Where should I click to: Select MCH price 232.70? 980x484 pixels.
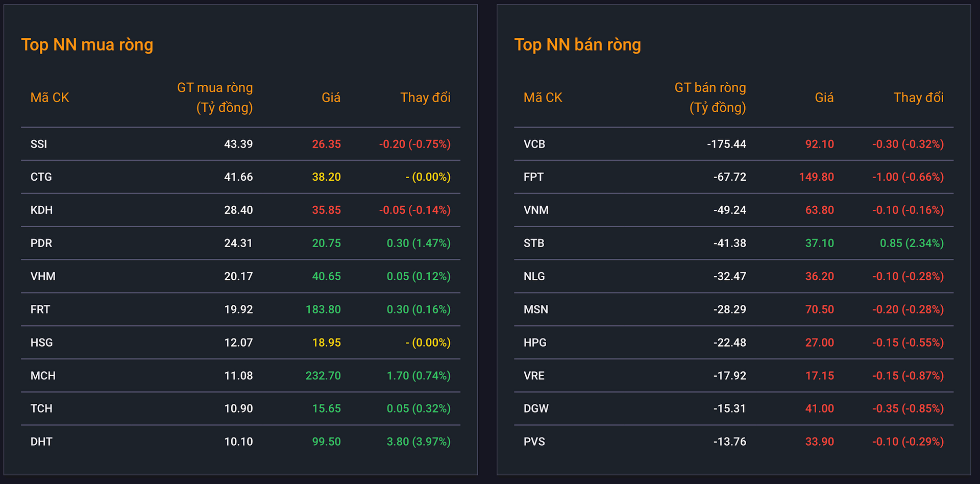point(323,375)
